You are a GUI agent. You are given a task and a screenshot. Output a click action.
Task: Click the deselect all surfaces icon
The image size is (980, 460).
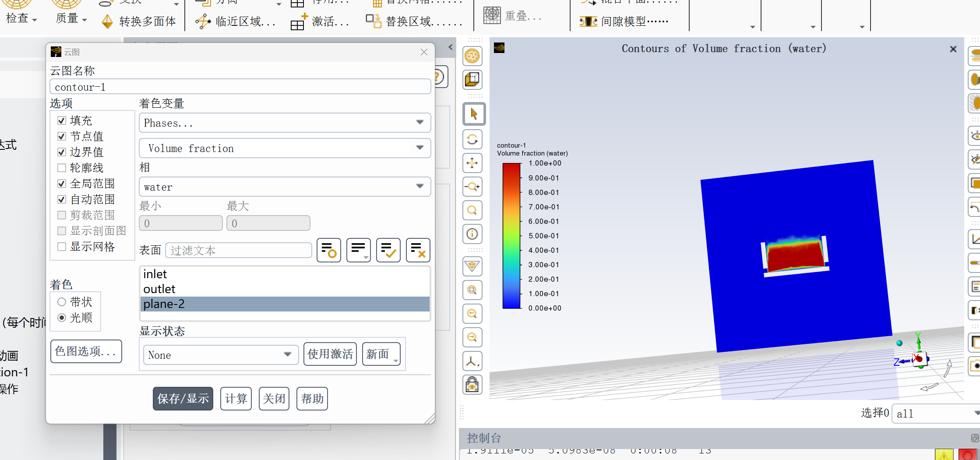point(418,250)
